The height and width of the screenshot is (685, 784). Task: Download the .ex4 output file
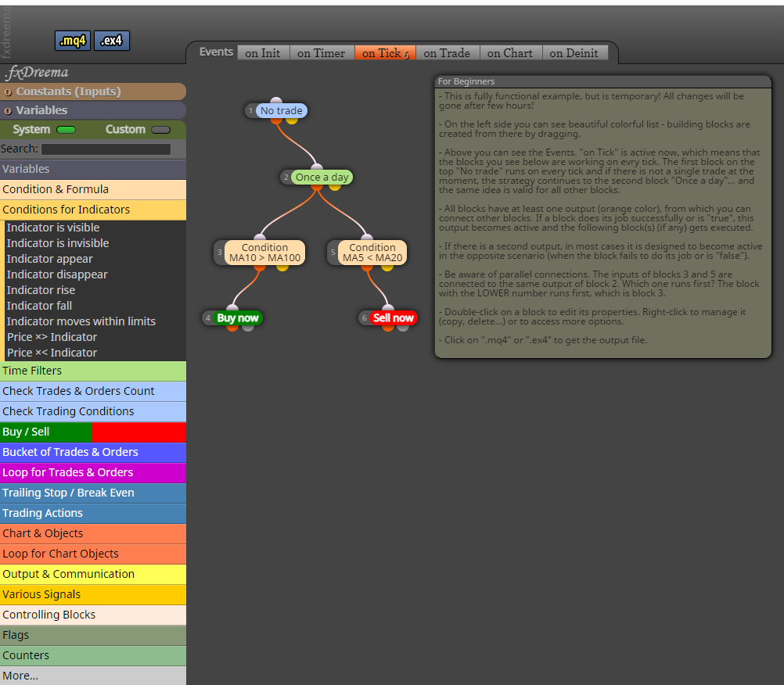click(x=112, y=41)
